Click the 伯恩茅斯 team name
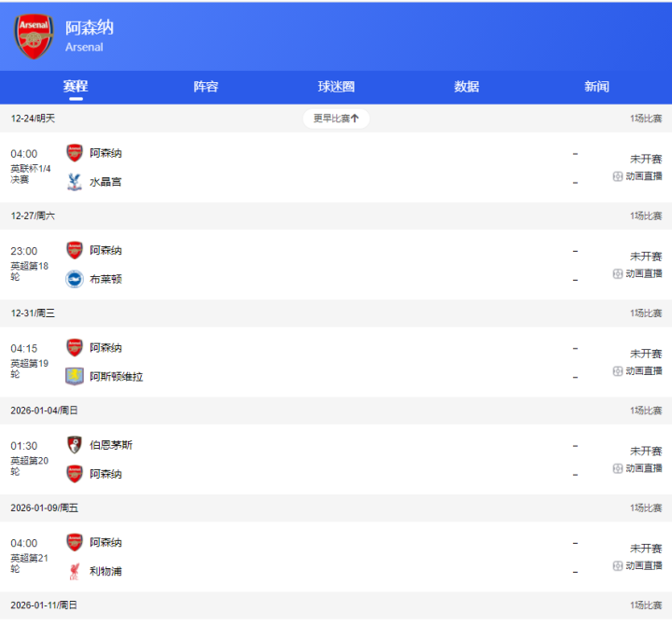672x626 pixels. point(111,445)
